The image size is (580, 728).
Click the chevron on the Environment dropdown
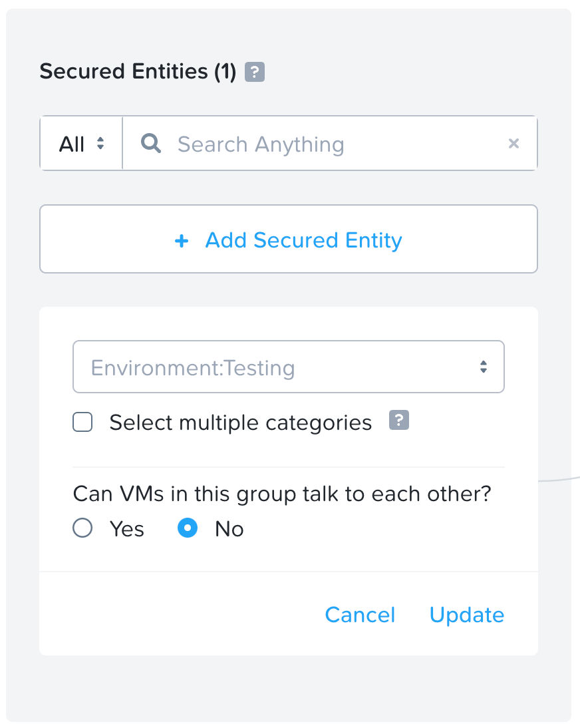coord(483,367)
